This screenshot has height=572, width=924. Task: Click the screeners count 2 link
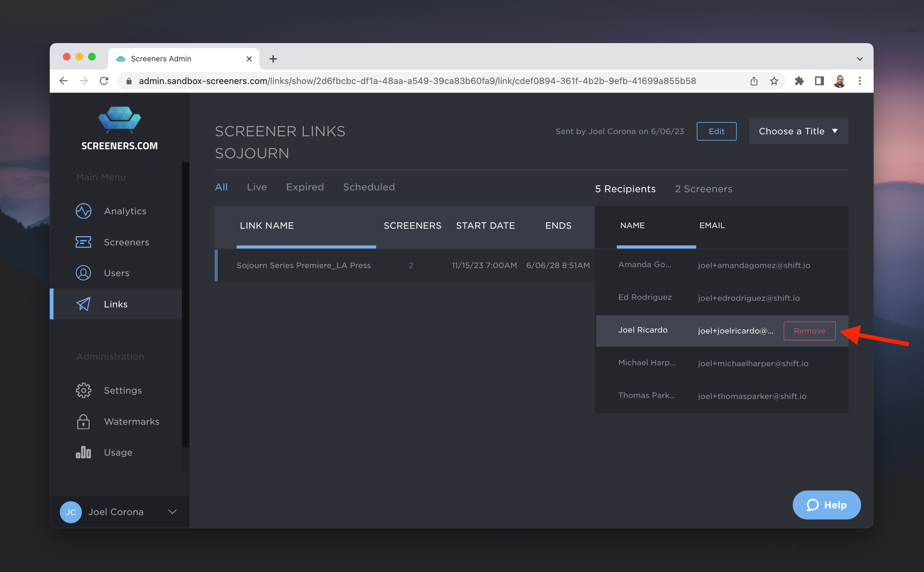pyautogui.click(x=411, y=265)
